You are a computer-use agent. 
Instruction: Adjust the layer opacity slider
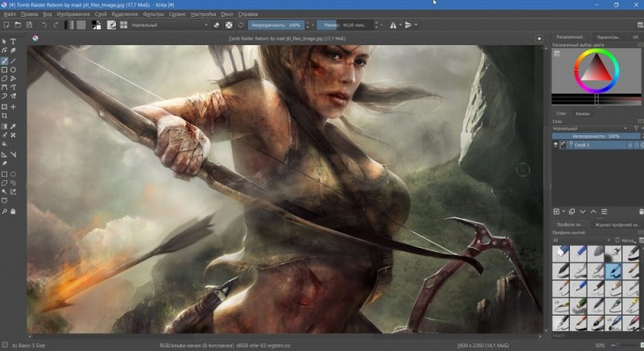coord(596,136)
